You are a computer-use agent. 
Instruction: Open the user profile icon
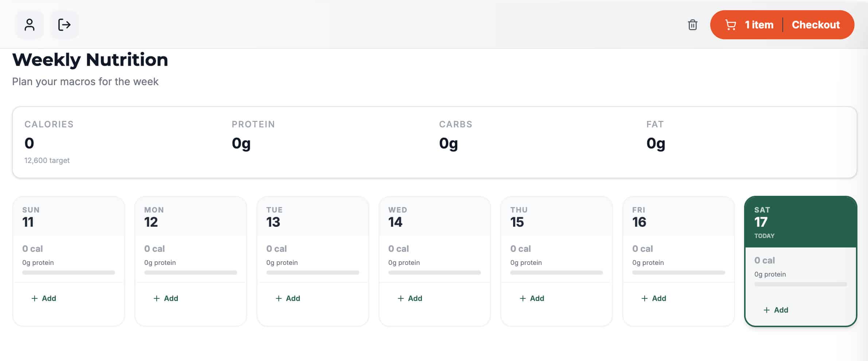tap(30, 25)
